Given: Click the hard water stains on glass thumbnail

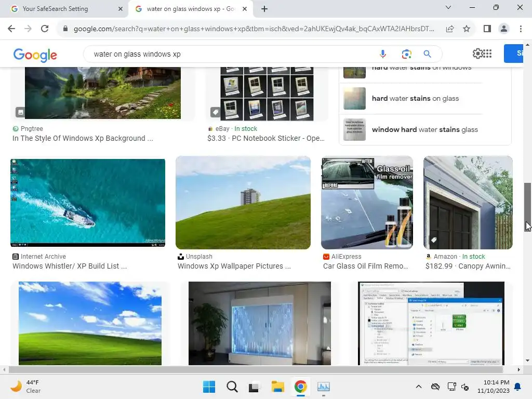Looking at the screenshot, I should [354, 98].
